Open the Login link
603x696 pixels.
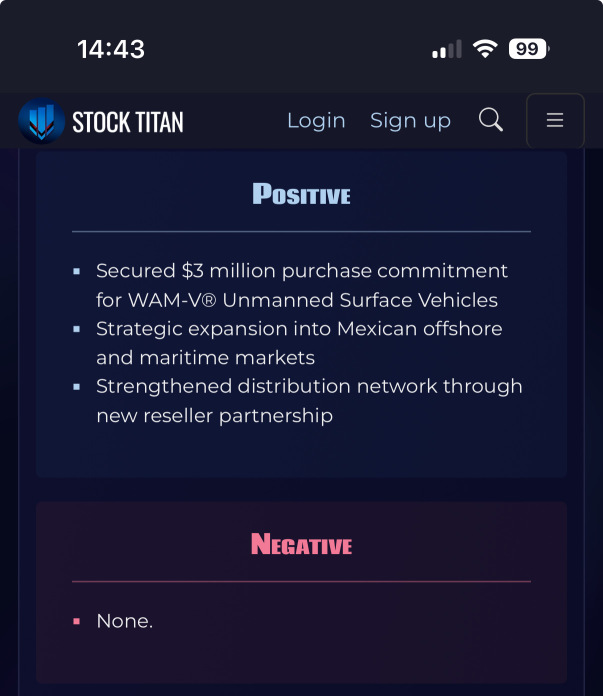point(316,121)
